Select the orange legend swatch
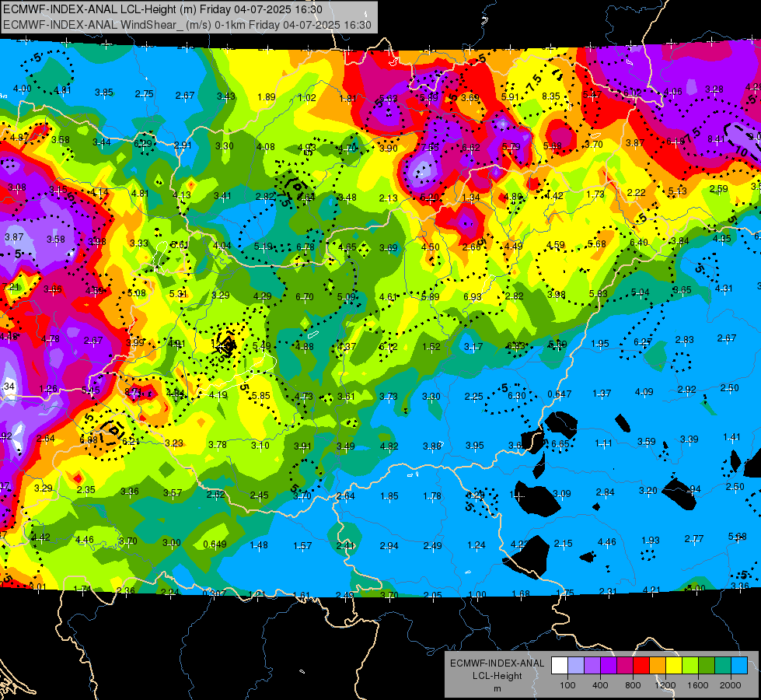 658,666
